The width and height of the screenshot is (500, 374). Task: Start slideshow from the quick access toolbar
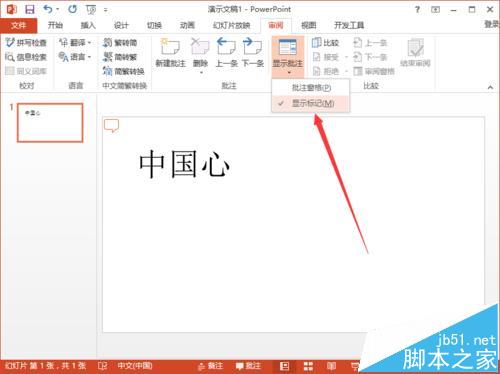[91, 10]
